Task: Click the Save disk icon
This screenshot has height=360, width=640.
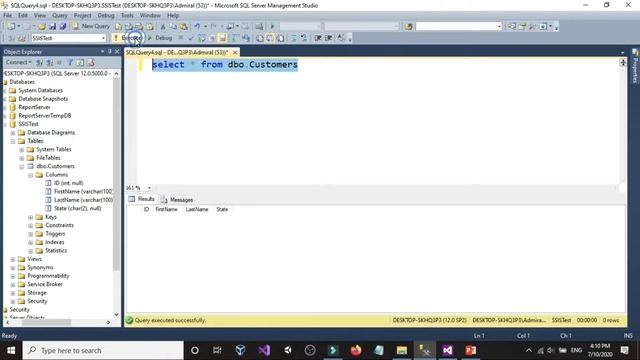Action: click(52, 26)
